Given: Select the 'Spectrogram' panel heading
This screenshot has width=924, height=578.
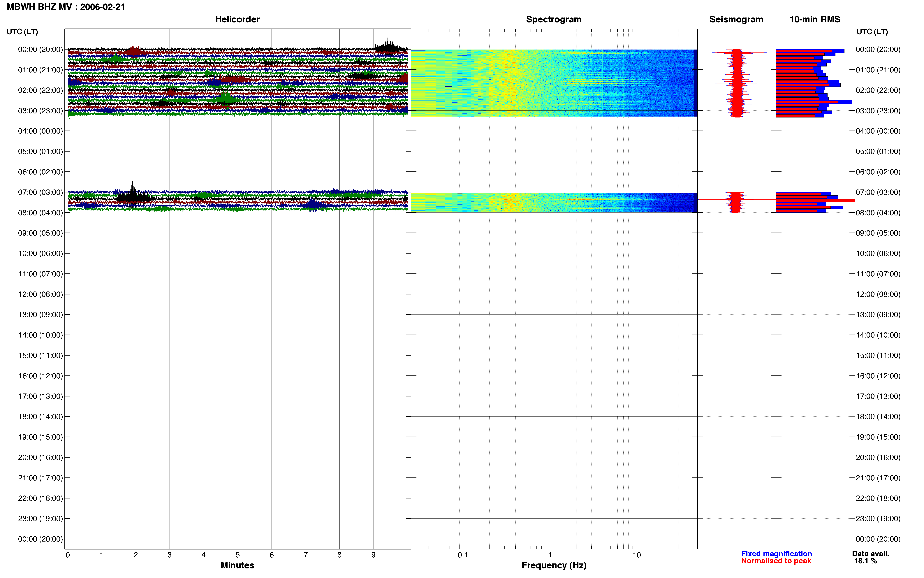Looking at the screenshot, I should 554,19.
